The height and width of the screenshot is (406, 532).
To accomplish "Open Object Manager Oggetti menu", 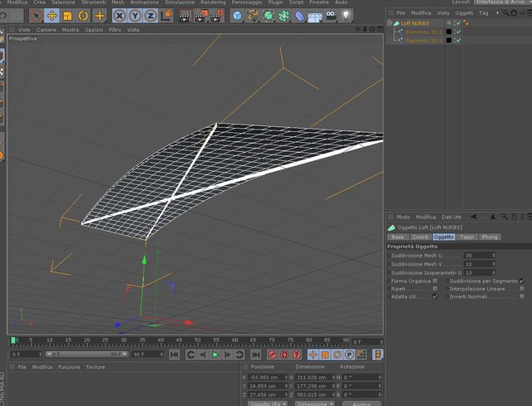I will (464, 13).
